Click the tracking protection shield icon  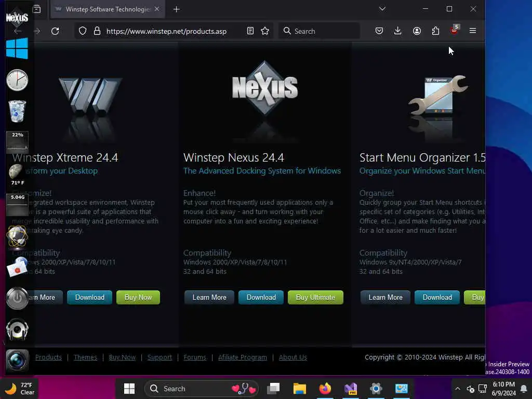point(83,31)
